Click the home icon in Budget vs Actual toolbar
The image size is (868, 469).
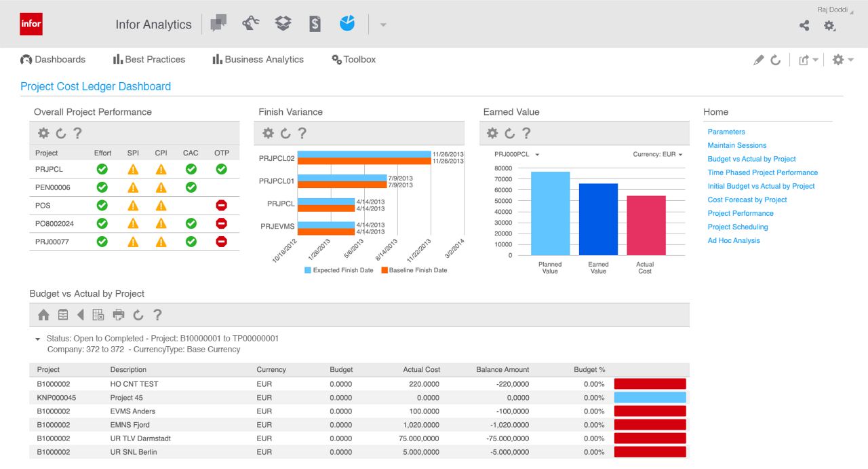[43, 315]
